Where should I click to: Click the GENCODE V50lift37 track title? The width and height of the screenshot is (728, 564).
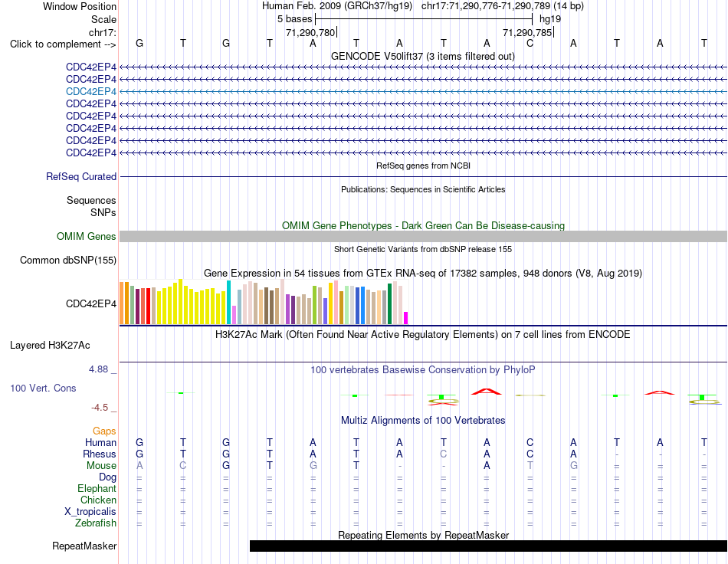pyautogui.click(x=423, y=56)
